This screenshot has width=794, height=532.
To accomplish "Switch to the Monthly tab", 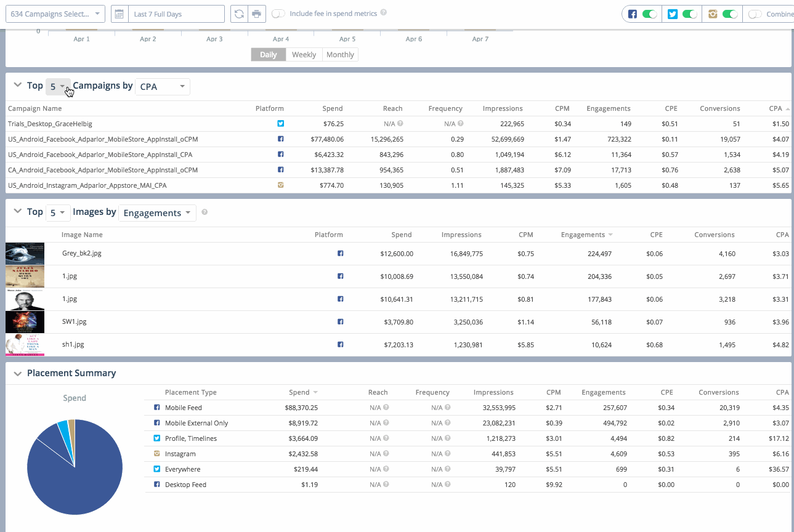I will tap(339, 54).
